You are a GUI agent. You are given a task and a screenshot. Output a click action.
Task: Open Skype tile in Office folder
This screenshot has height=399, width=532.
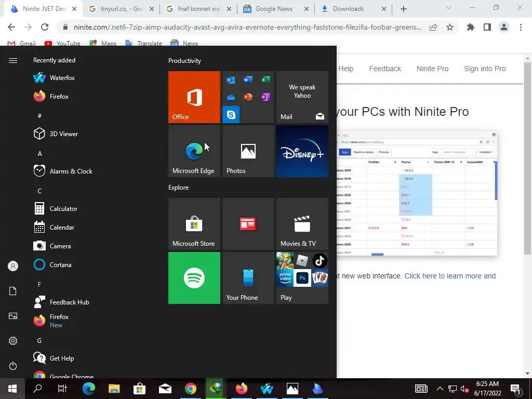231,115
